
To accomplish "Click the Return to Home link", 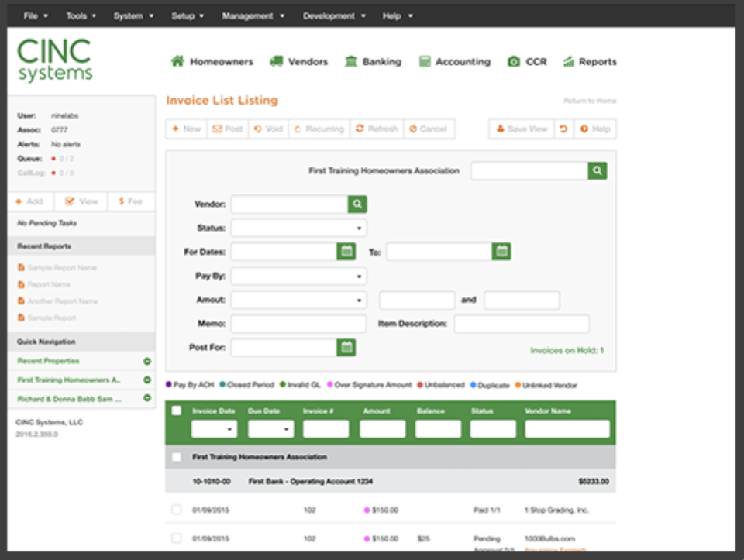I will click(x=589, y=101).
